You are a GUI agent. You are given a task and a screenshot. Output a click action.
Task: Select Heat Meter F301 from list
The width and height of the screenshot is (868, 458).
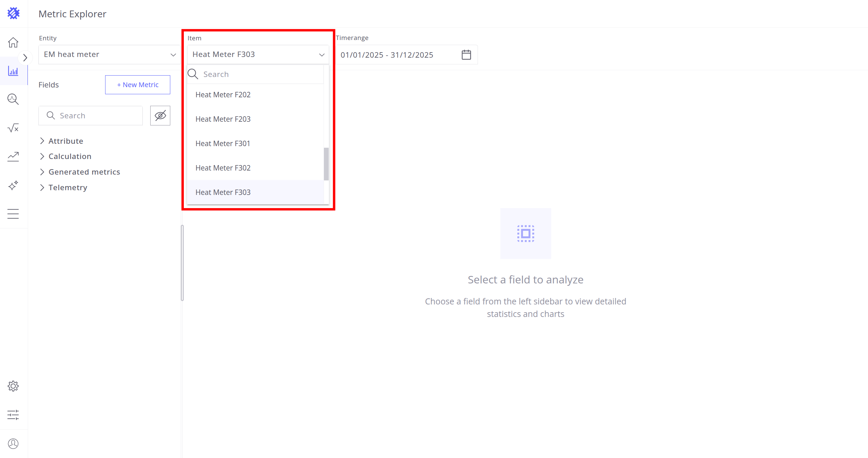point(223,143)
